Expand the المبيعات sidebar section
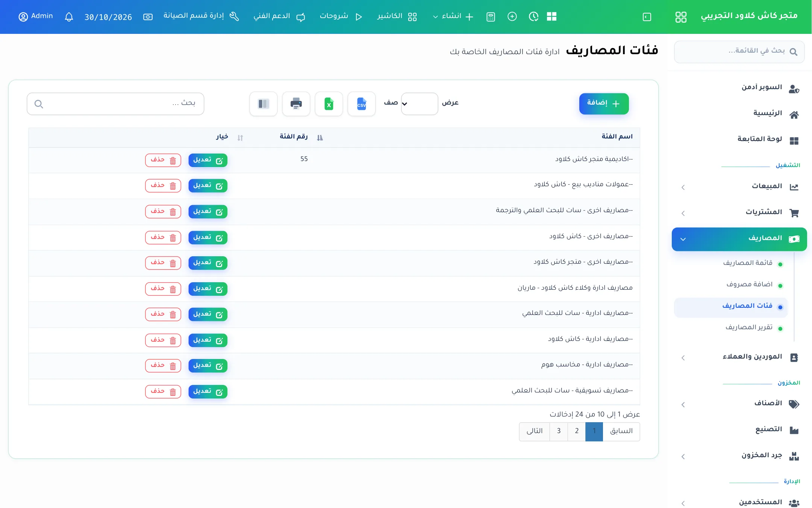 (x=739, y=187)
